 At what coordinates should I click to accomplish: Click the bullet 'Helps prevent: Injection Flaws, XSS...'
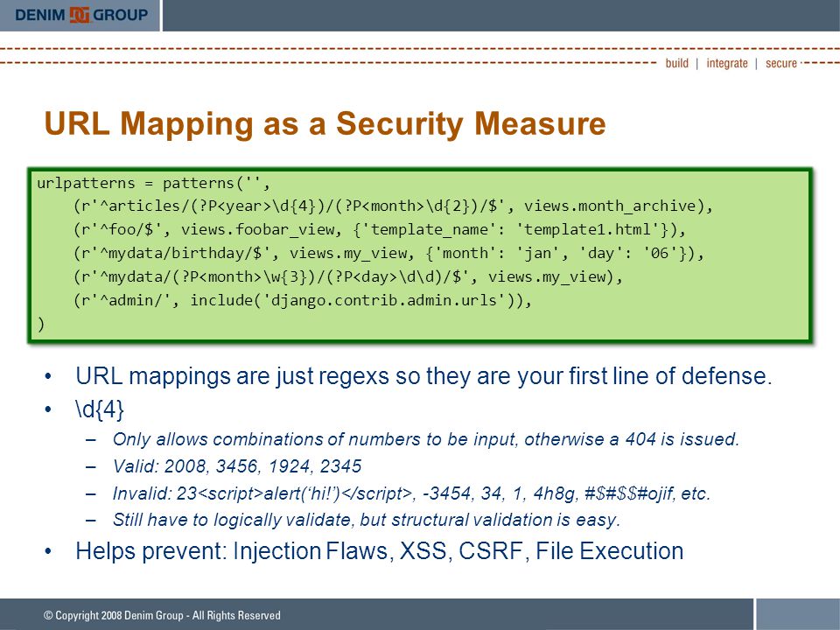point(379,550)
